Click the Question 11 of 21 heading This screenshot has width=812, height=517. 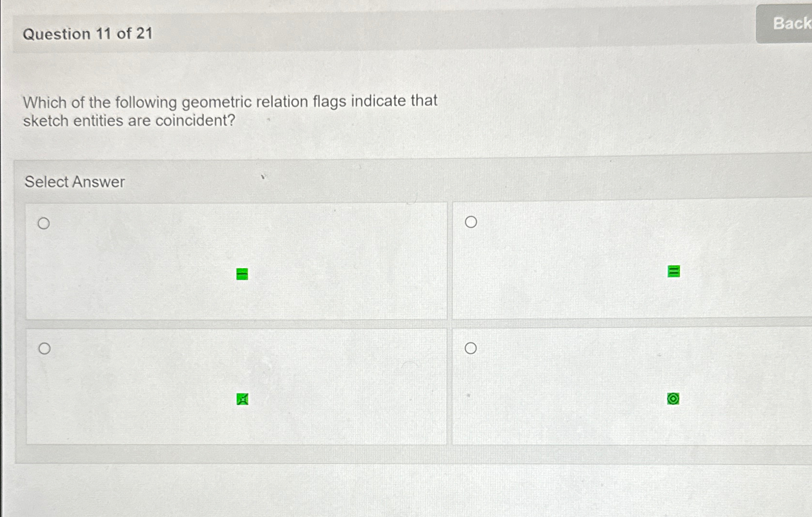[88, 34]
